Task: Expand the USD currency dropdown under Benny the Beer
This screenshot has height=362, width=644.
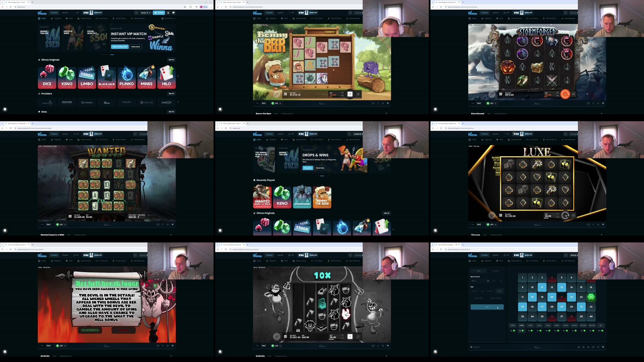Action: pyautogui.click(x=276, y=103)
